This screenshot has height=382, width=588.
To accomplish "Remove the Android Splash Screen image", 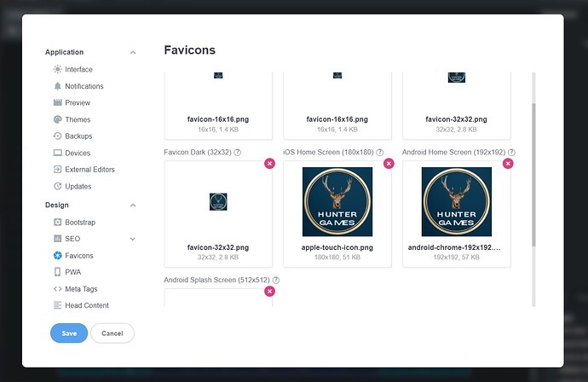I will (x=269, y=292).
